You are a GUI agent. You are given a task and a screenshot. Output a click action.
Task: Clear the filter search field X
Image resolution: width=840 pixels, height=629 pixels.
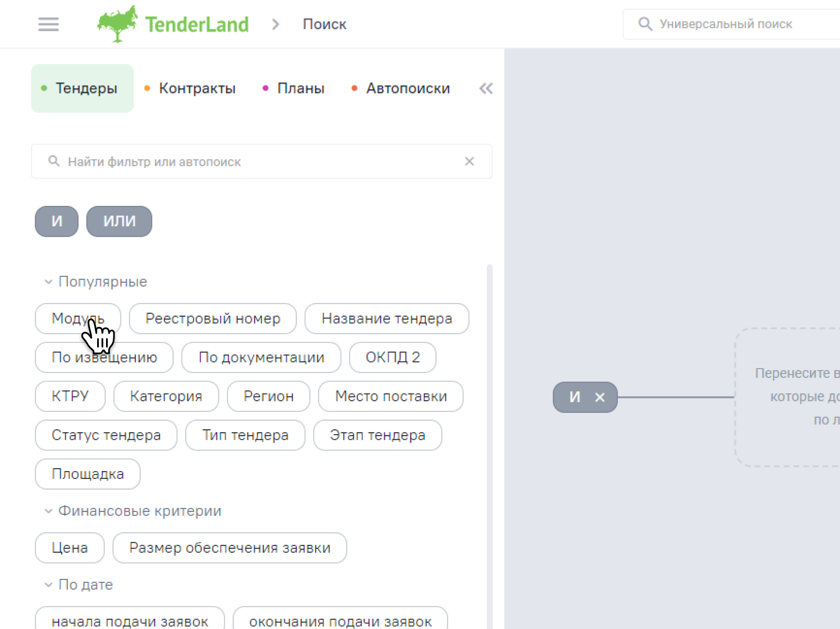click(x=469, y=161)
